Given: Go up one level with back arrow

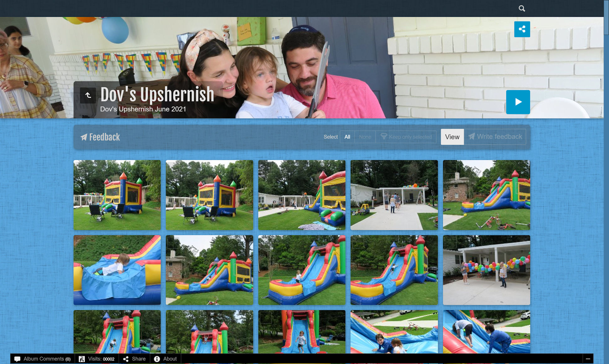Looking at the screenshot, I should [x=88, y=95].
